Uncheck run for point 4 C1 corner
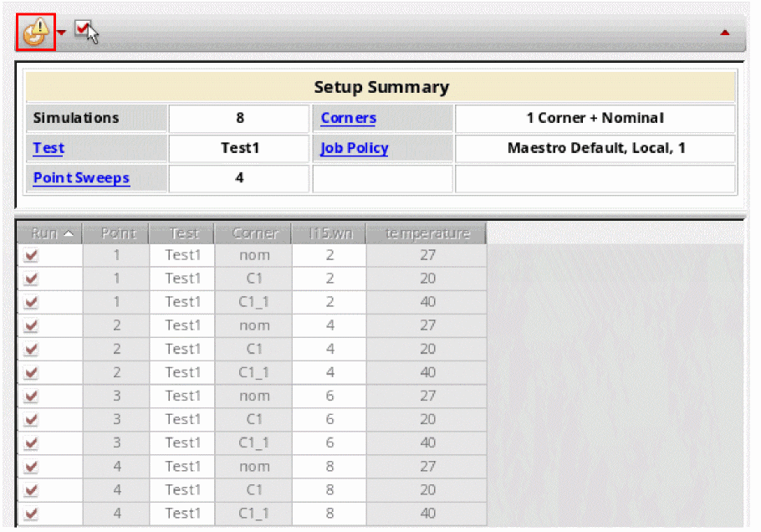 point(31,490)
